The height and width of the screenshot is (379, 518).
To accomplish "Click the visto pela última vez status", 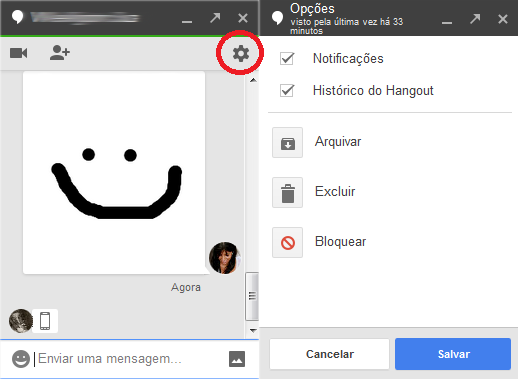I will pyautogui.click(x=346, y=26).
